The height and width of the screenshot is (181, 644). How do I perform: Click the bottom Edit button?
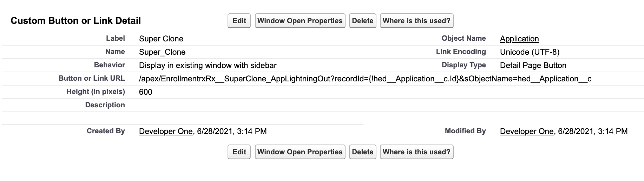click(239, 152)
